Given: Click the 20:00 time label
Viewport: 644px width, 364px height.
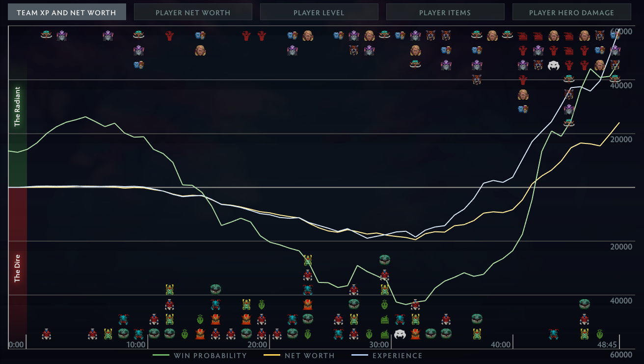Looking at the screenshot, I should (257, 344).
